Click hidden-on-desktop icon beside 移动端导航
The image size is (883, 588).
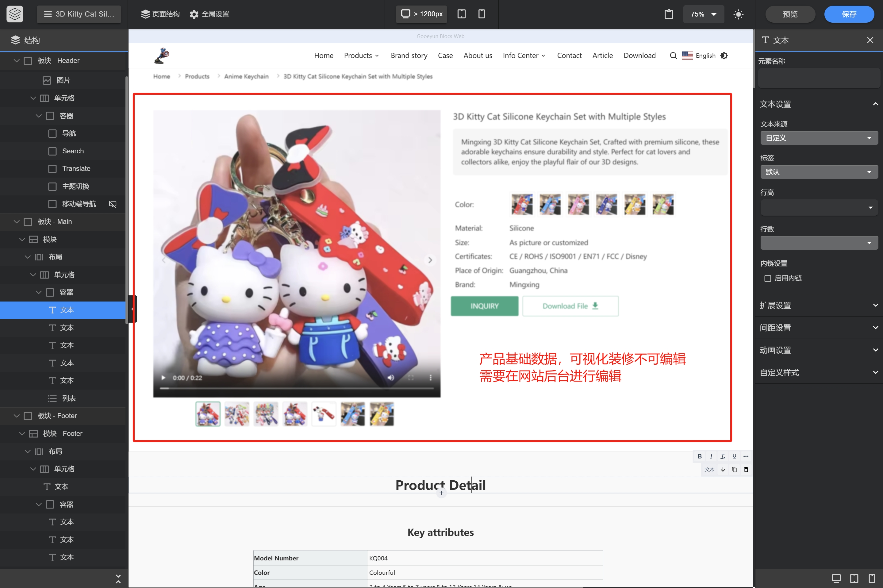click(113, 204)
